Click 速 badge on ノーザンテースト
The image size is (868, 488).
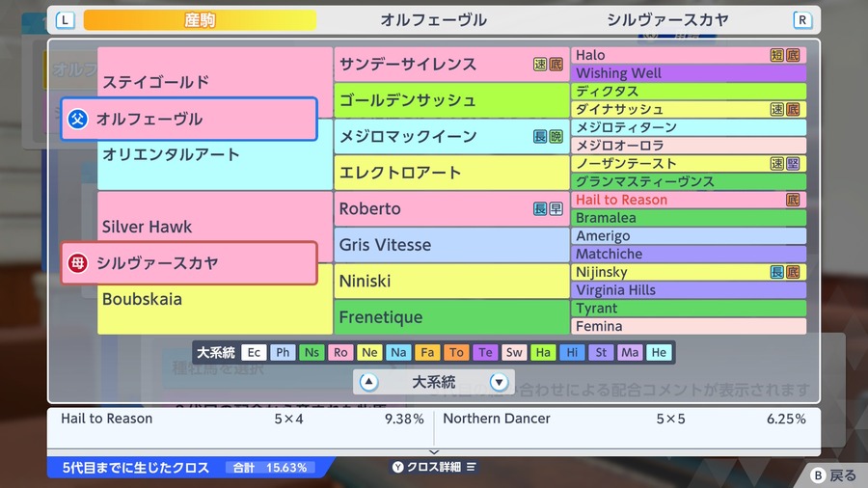click(776, 163)
